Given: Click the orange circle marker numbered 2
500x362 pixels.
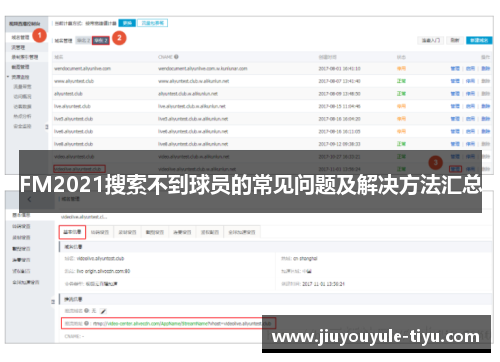Looking at the screenshot, I should coord(119,38).
